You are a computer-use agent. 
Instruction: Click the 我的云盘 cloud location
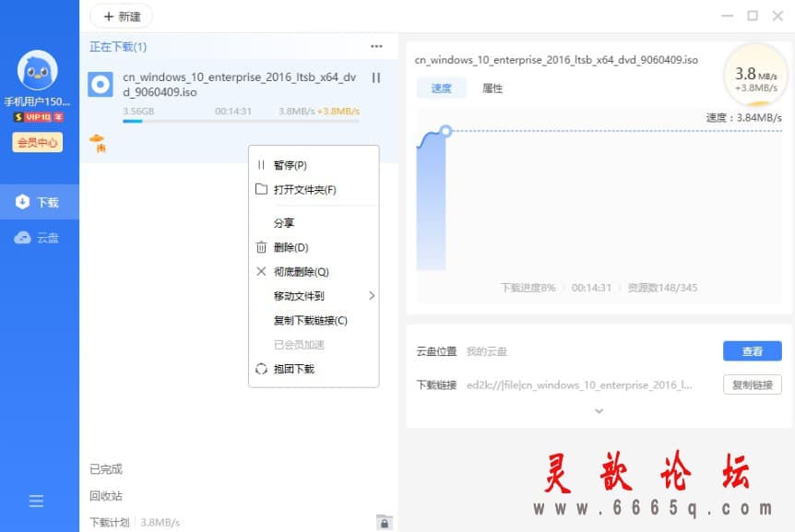[x=487, y=351]
